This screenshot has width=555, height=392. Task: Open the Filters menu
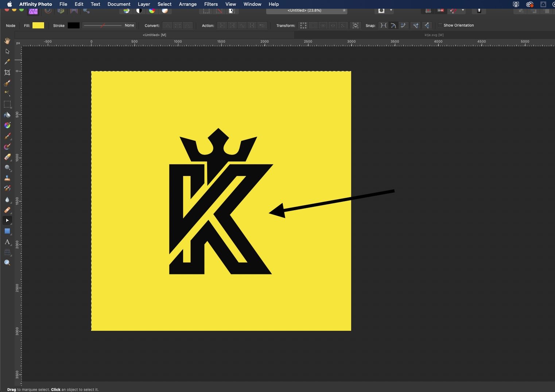click(x=211, y=4)
